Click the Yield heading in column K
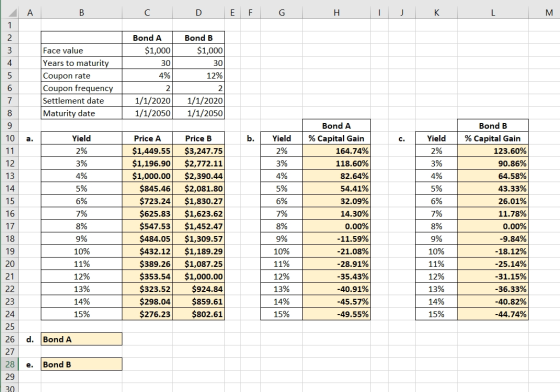Viewport: 560px width, 392px height. (436, 139)
